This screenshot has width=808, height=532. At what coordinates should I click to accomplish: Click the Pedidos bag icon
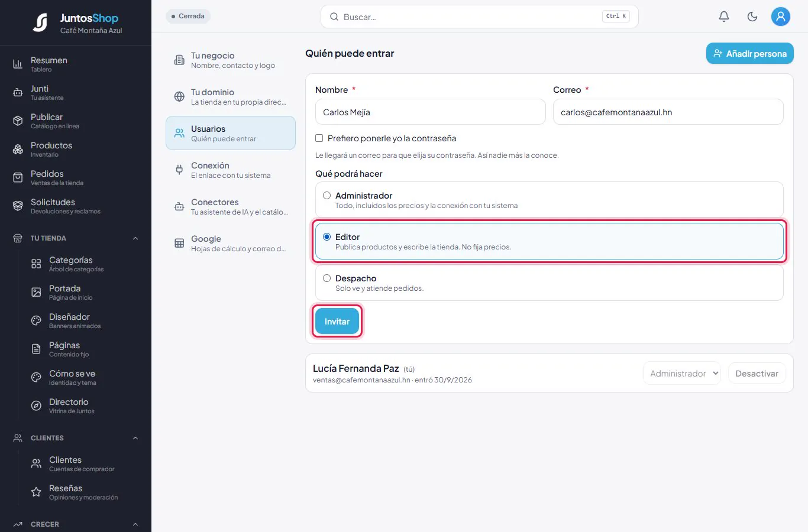coord(18,177)
